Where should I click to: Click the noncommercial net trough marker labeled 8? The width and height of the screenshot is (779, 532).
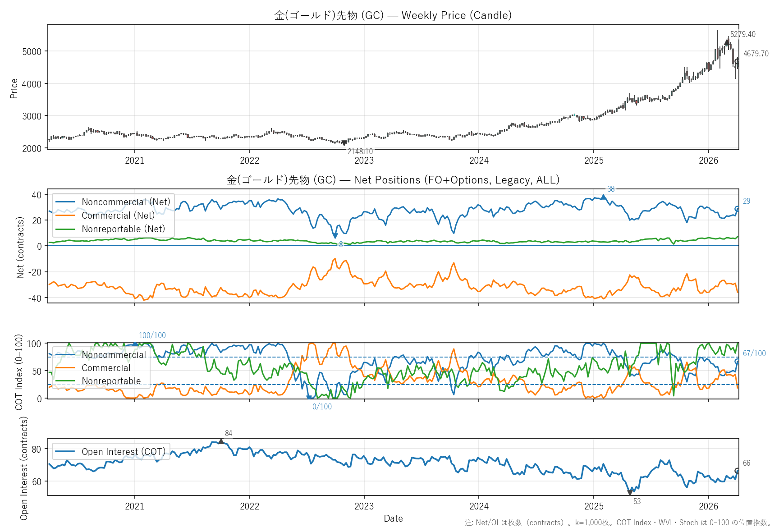[335, 236]
